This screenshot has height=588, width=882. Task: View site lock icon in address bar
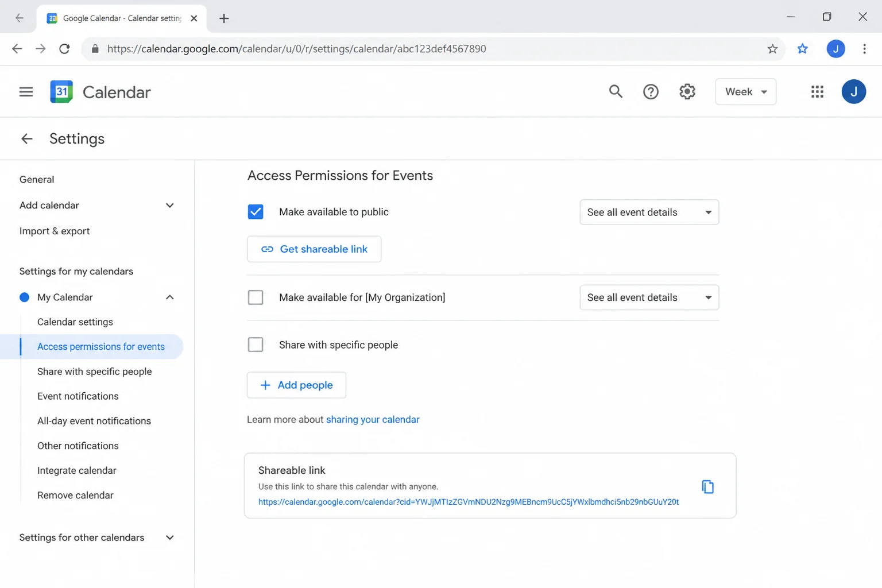coord(95,49)
